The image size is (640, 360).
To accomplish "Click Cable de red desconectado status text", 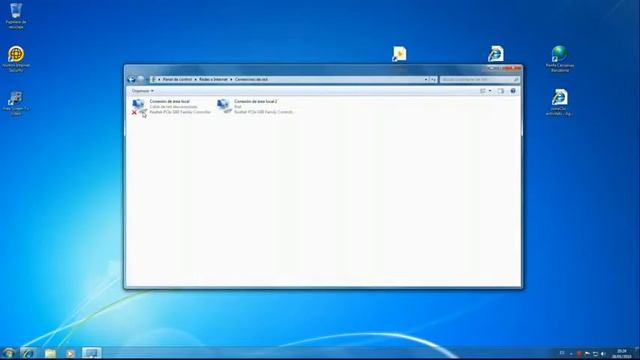I will click(173, 107).
